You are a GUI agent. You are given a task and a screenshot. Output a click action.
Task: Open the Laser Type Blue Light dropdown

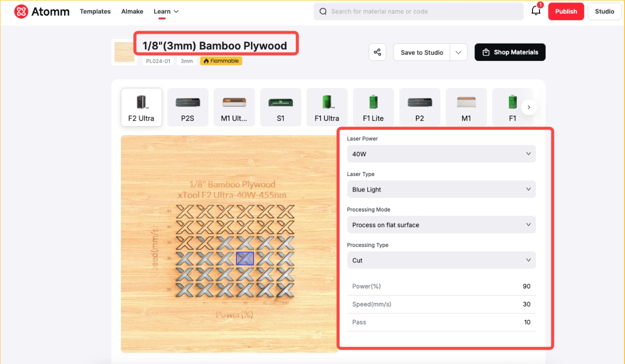pyautogui.click(x=441, y=189)
